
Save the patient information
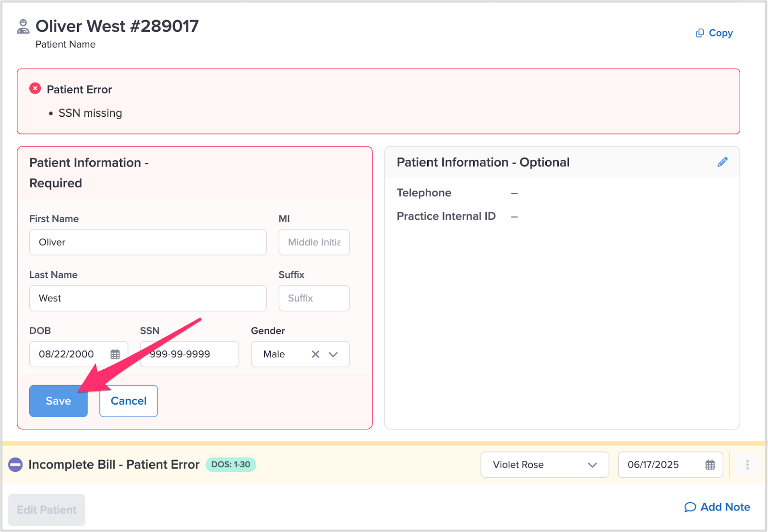(59, 401)
